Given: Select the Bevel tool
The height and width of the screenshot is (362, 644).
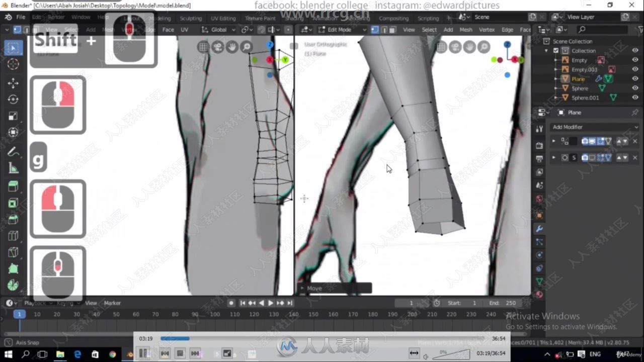Looking at the screenshot, I should 13,220.
